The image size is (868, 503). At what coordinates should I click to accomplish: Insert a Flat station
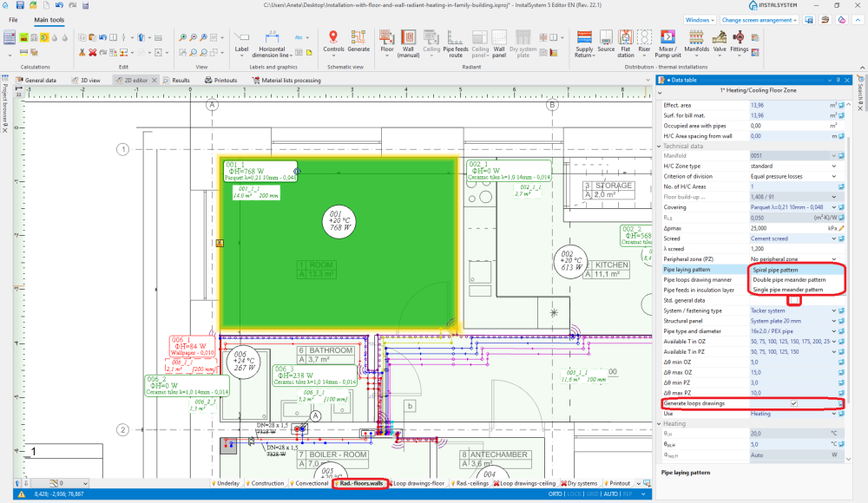tap(626, 44)
